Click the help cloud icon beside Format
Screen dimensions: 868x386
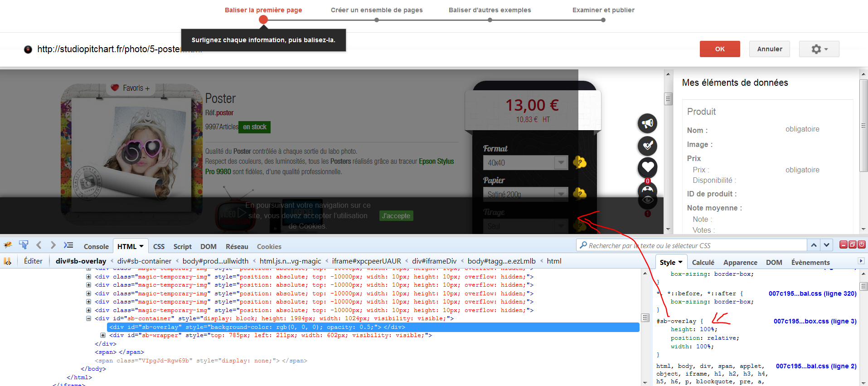pyautogui.click(x=580, y=162)
